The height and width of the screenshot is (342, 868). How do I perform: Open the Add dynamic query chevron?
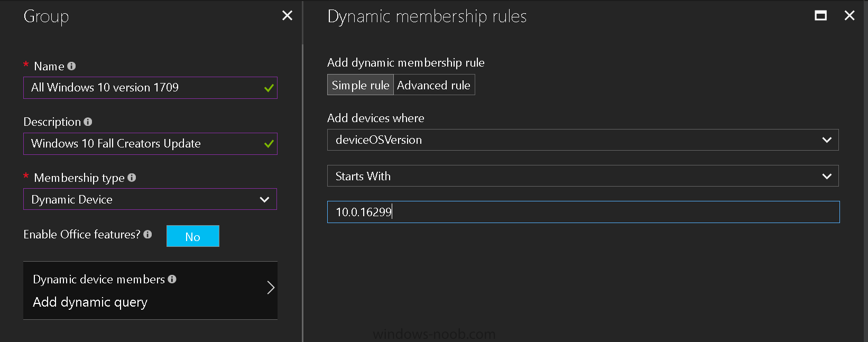270,288
